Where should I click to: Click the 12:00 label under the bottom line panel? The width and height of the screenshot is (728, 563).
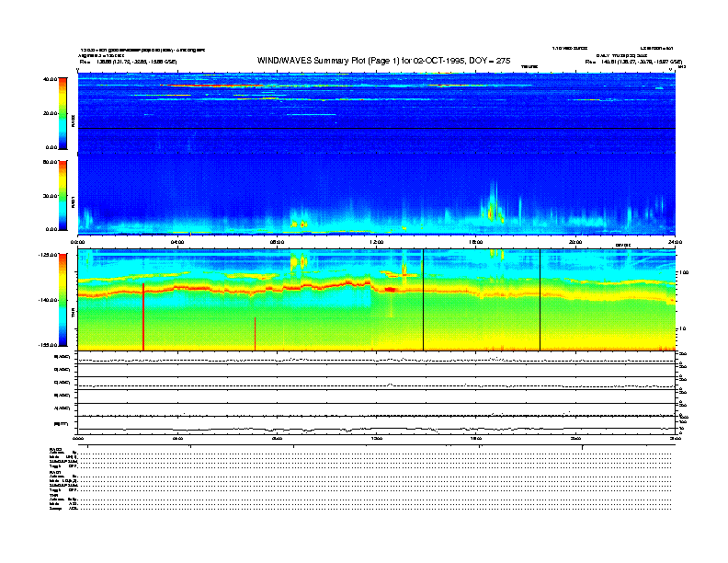[377, 438]
